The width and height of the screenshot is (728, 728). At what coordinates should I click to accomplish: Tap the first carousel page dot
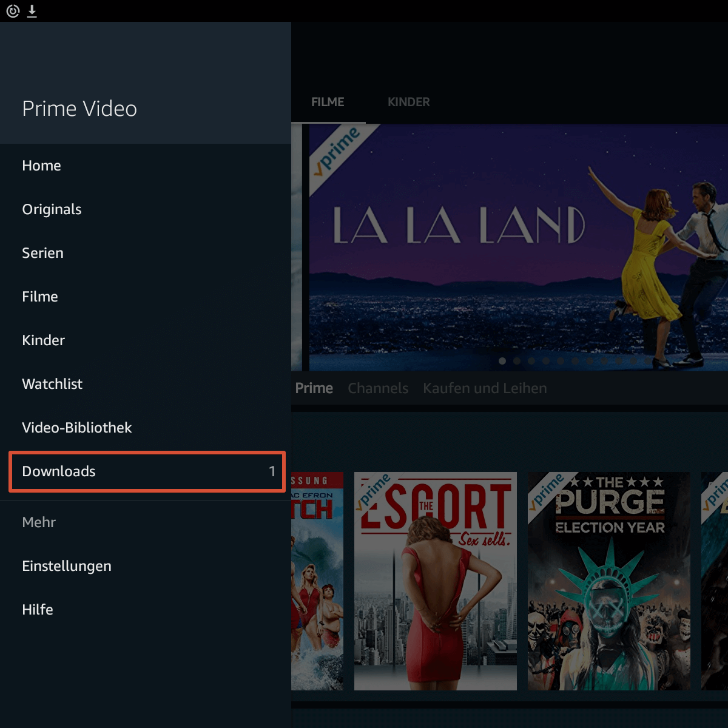tap(502, 361)
